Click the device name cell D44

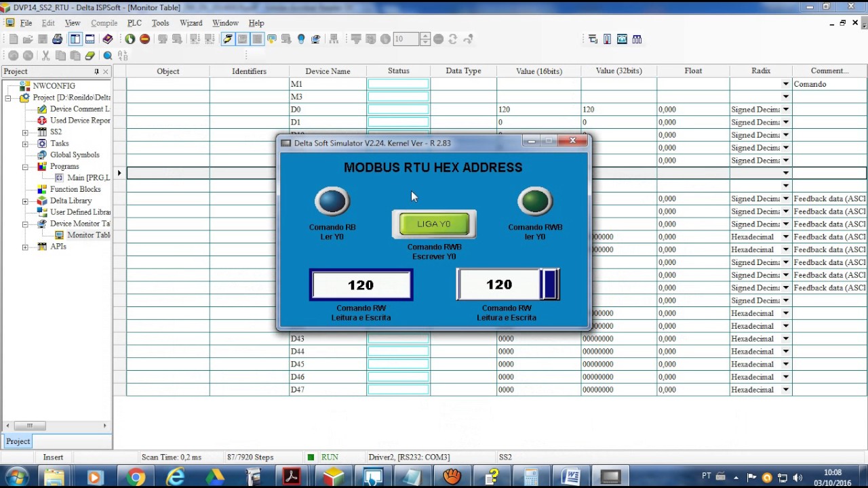coord(328,352)
